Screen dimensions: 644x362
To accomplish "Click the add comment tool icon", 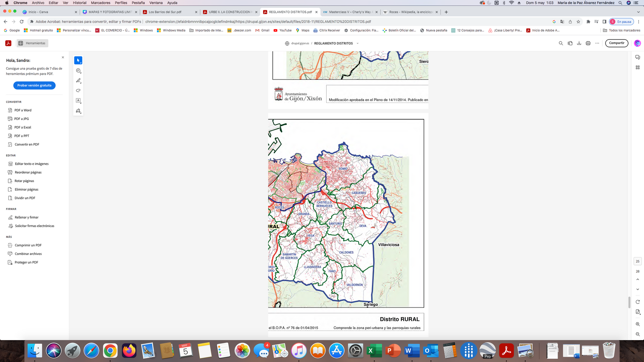I will click(x=78, y=70).
